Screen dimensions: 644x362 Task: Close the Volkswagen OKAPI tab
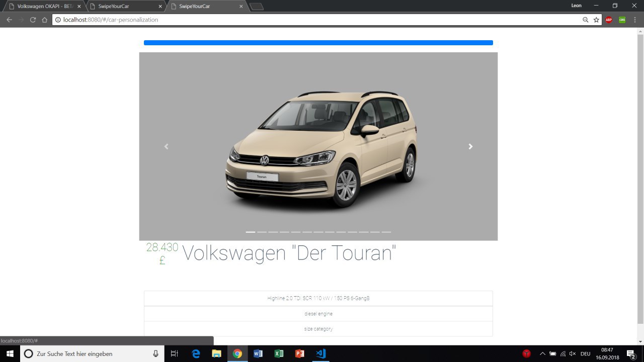pyautogui.click(x=79, y=7)
